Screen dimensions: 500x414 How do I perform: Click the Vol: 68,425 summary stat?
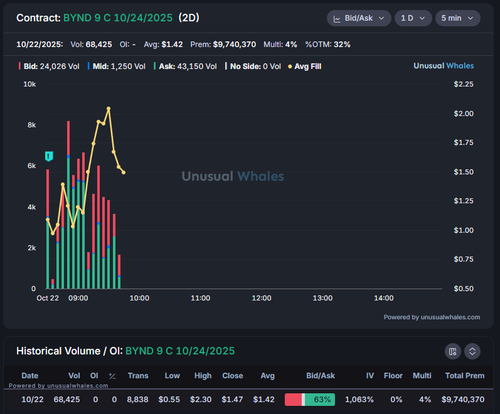(x=91, y=44)
